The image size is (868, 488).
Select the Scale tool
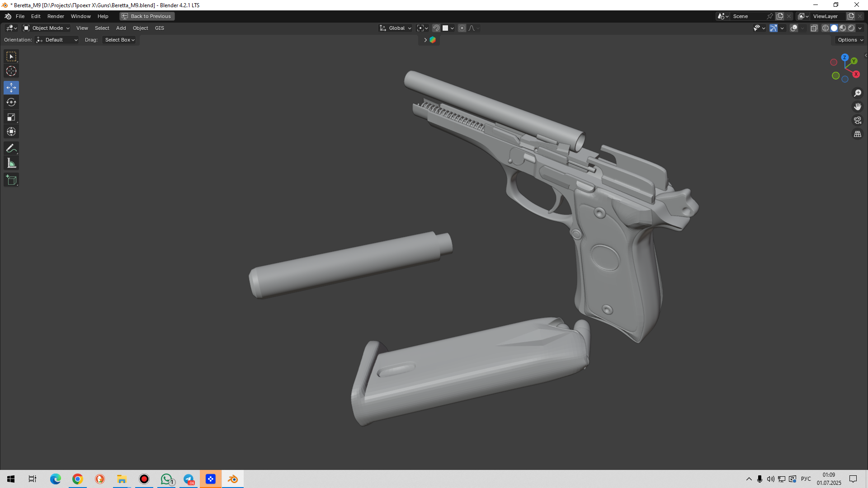(11, 117)
